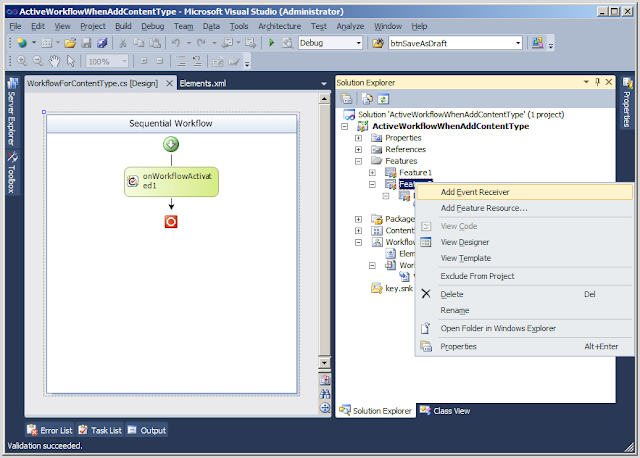The height and width of the screenshot is (458, 640).
Task: Click the red workflow end stop icon
Action: coord(171,222)
